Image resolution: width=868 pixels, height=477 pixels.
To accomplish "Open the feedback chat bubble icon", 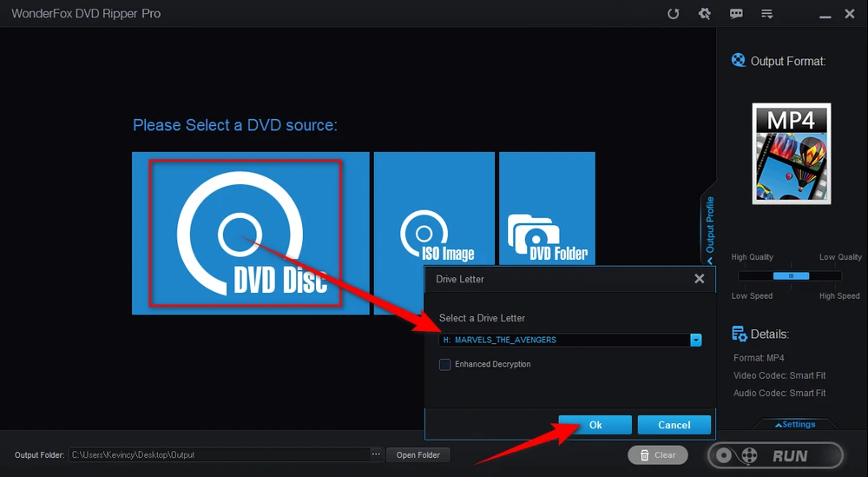I will coord(736,14).
